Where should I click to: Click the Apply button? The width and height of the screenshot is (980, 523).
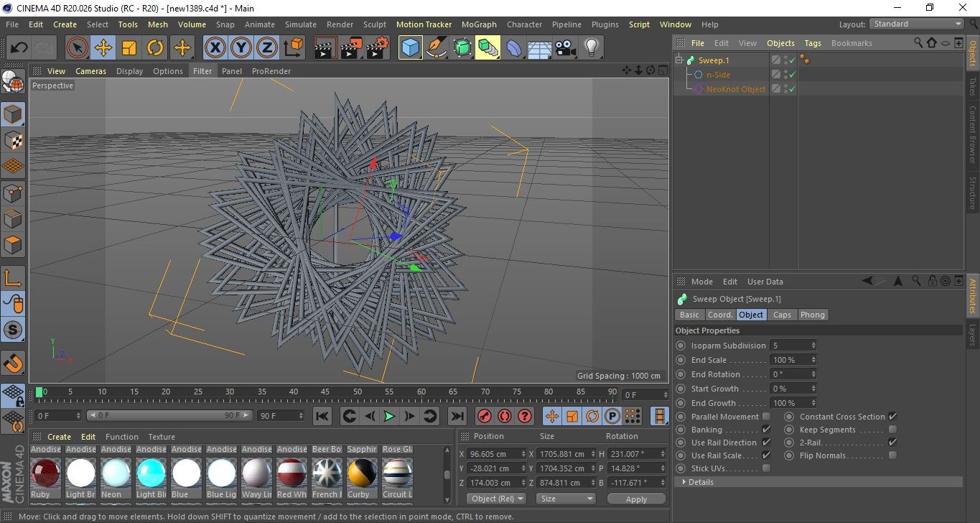point(636,499)
